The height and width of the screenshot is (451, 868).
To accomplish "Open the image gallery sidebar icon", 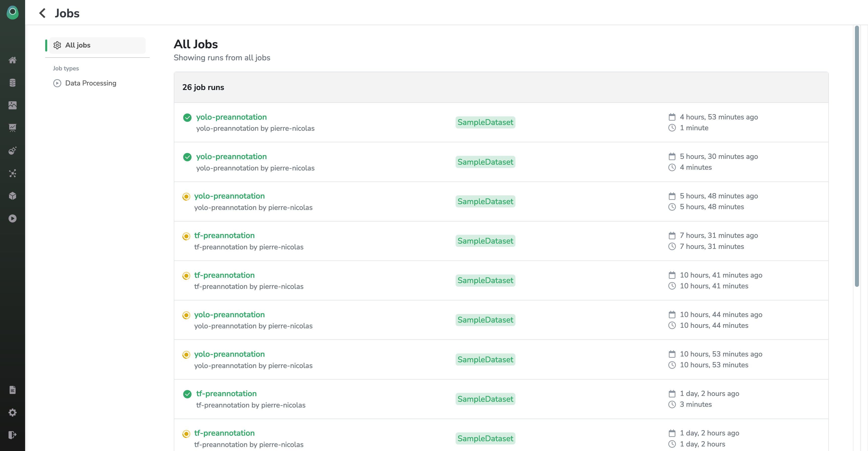I will click(x=13, y=105).
